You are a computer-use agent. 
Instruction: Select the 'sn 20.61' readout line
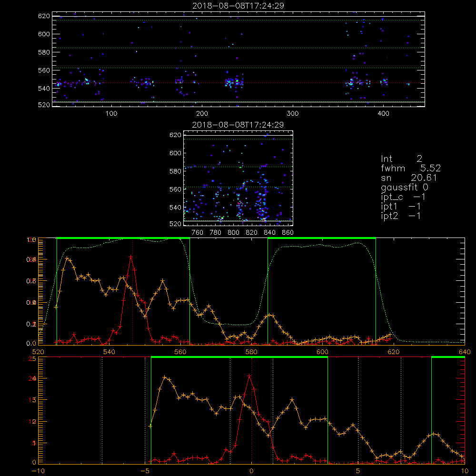click(x=409, y=178)
